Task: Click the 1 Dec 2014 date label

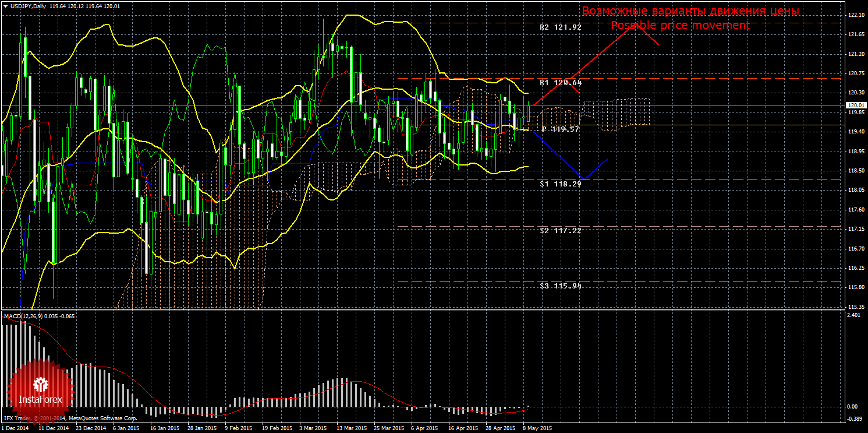Action: pyautogui.click(x=16, y=428)
